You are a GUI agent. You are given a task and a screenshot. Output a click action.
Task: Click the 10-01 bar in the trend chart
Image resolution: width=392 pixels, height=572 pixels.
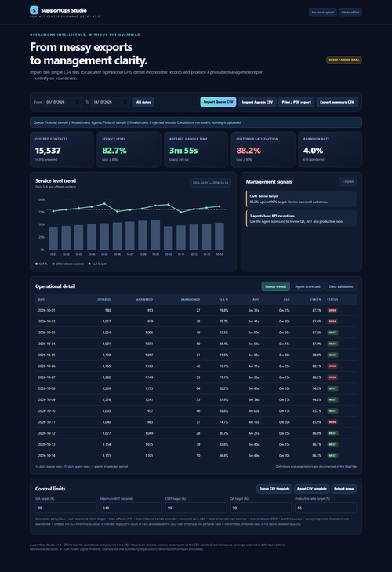53,239
